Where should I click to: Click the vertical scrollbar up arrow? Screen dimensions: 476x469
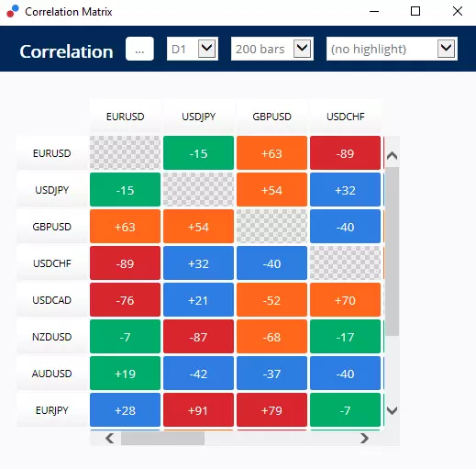click(392, 156)
